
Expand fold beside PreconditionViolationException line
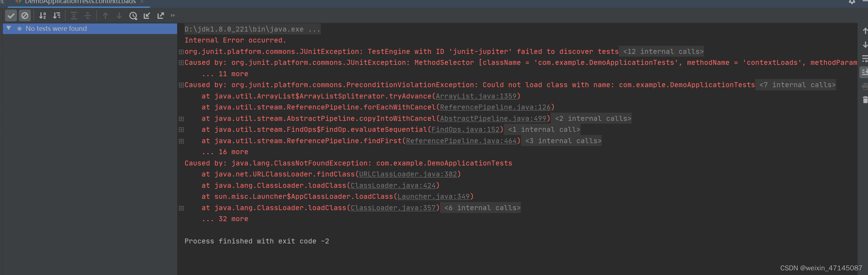pyautogui.click(x=181, y=85)
